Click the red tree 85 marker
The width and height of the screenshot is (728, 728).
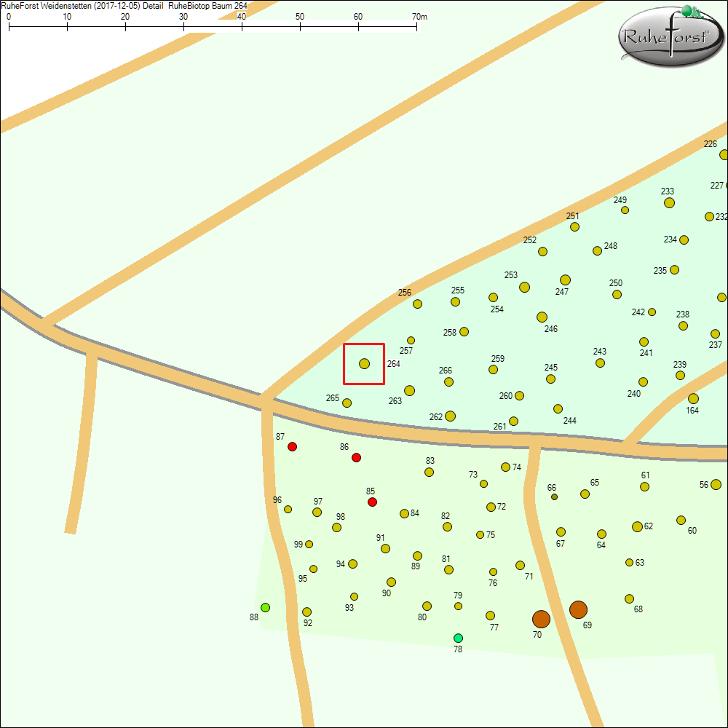[x=372, y=502]
